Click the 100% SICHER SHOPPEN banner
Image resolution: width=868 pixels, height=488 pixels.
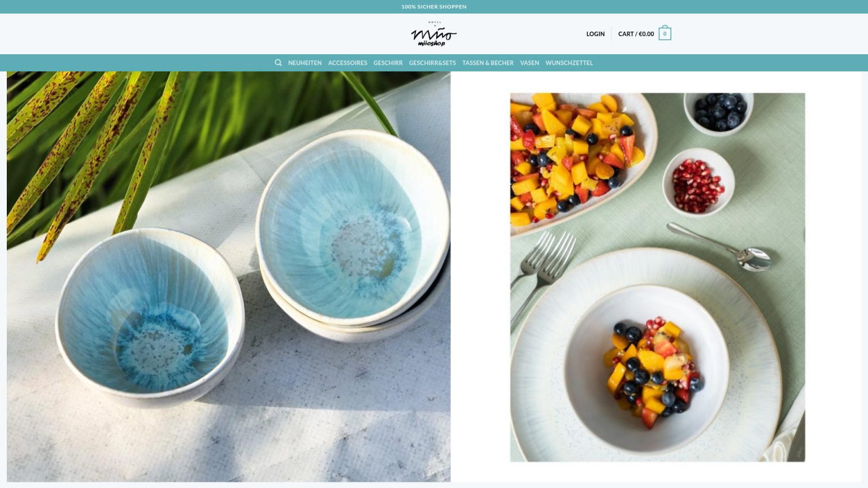(x=434, y=7)
